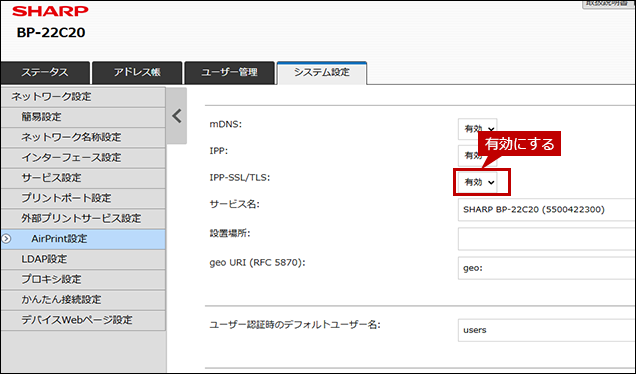Click the ユーザー認証時のデフォルトユーザー名 label
Viewport: 636px width, 374px height.
[295, 325]
